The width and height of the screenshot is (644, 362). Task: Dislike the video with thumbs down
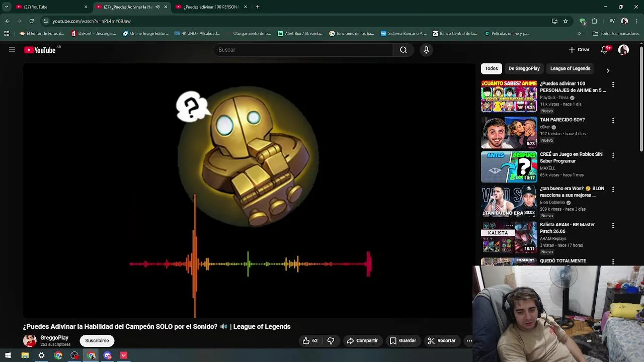point(331,340)
